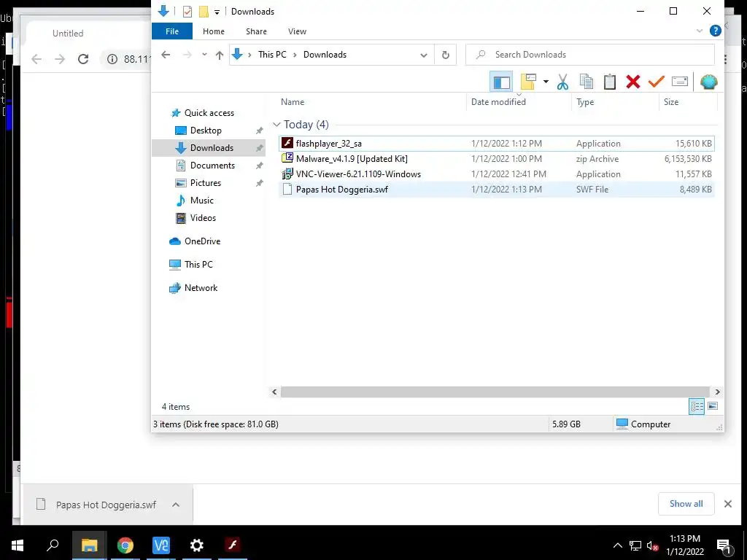This screenshot has width=747, height=560.
Task: Refresh the Downloads folder
Action: (446, 55)
